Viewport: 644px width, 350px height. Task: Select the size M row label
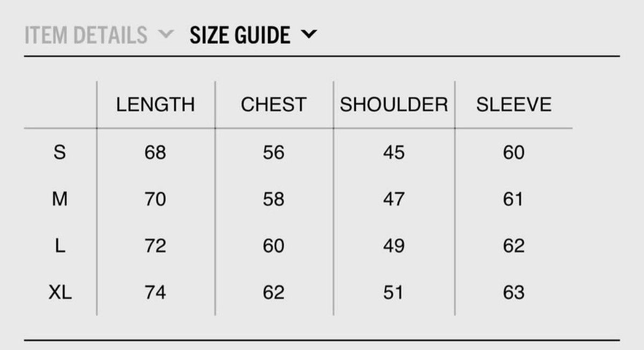click(60, 199)
